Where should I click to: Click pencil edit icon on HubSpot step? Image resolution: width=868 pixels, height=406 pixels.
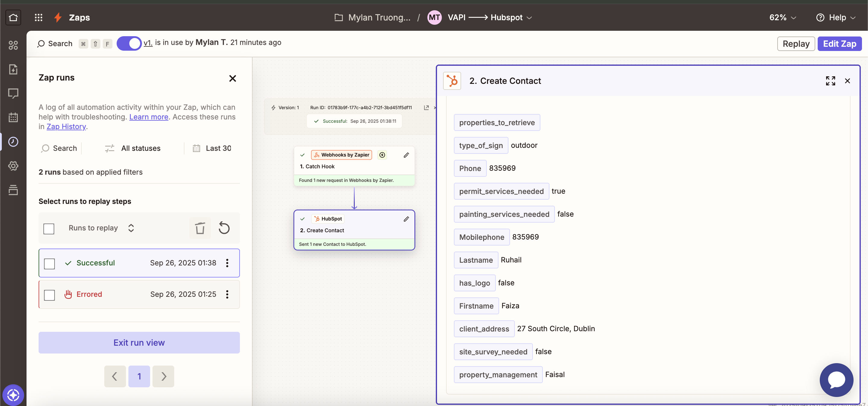406,219
